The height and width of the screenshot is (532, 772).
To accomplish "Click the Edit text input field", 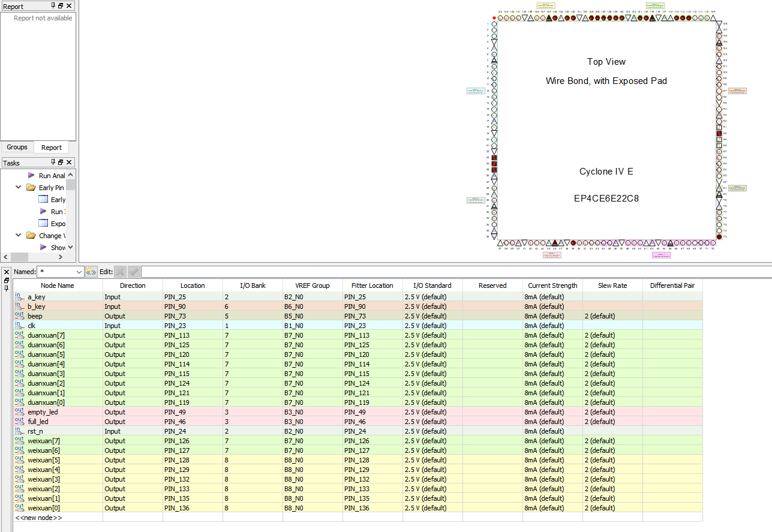I will coord(456,272).
